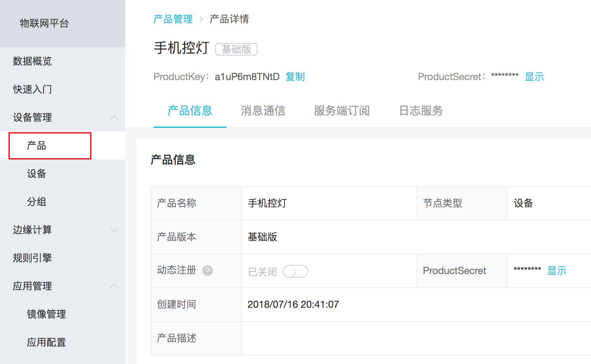Open 数据概览 in the sidebar
591x364 pixels.
coord(32,61)
